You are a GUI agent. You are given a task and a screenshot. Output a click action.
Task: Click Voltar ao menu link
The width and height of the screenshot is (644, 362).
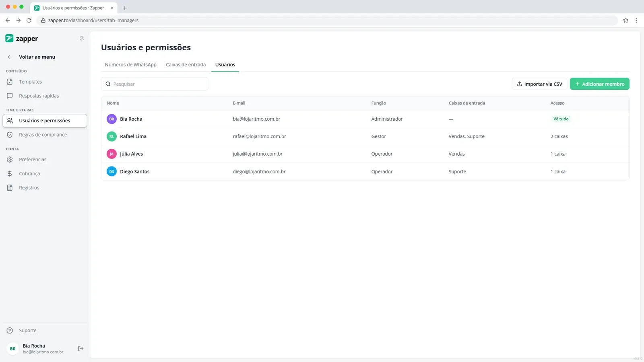click(x=37, y=57)
